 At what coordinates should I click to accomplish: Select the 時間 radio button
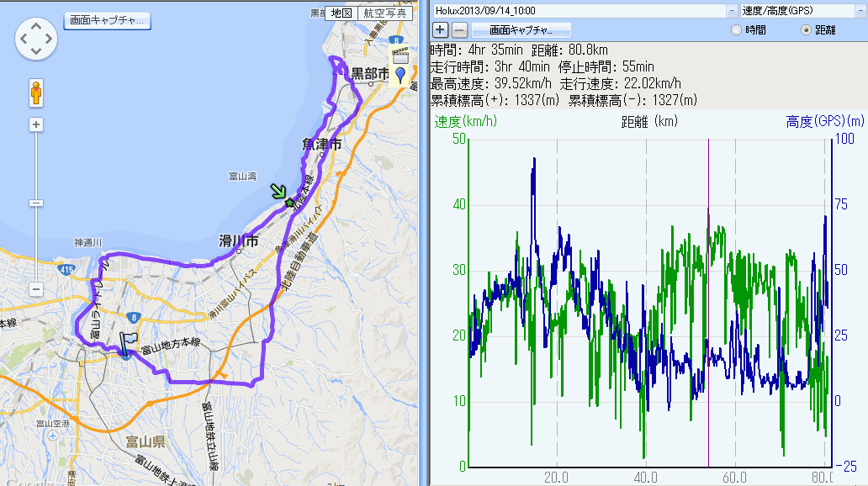[x=737, y=30]
